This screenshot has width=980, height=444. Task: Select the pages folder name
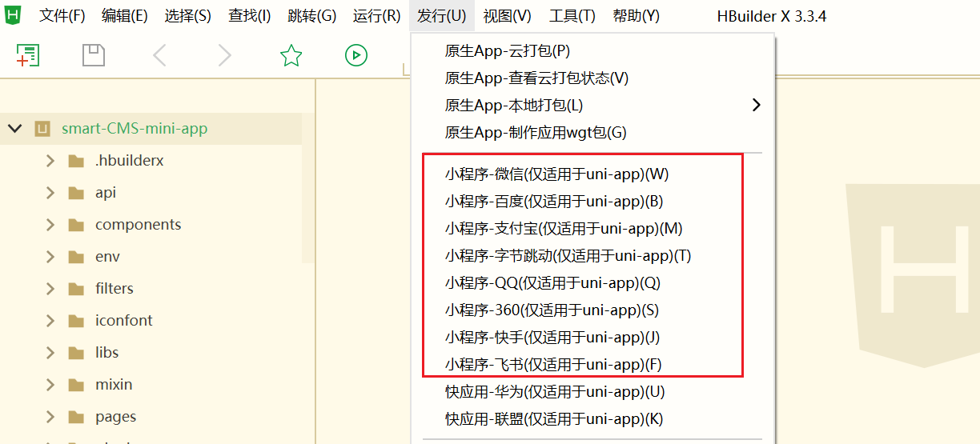116,417
